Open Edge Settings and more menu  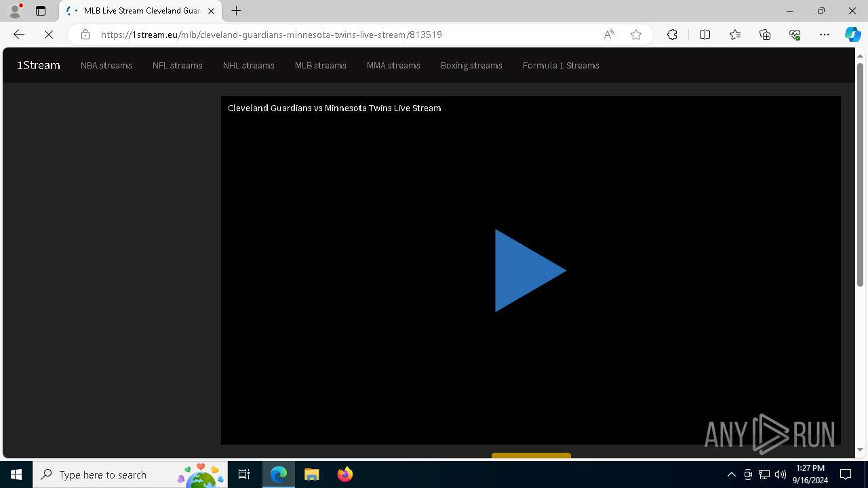click(x=825, y=35)
